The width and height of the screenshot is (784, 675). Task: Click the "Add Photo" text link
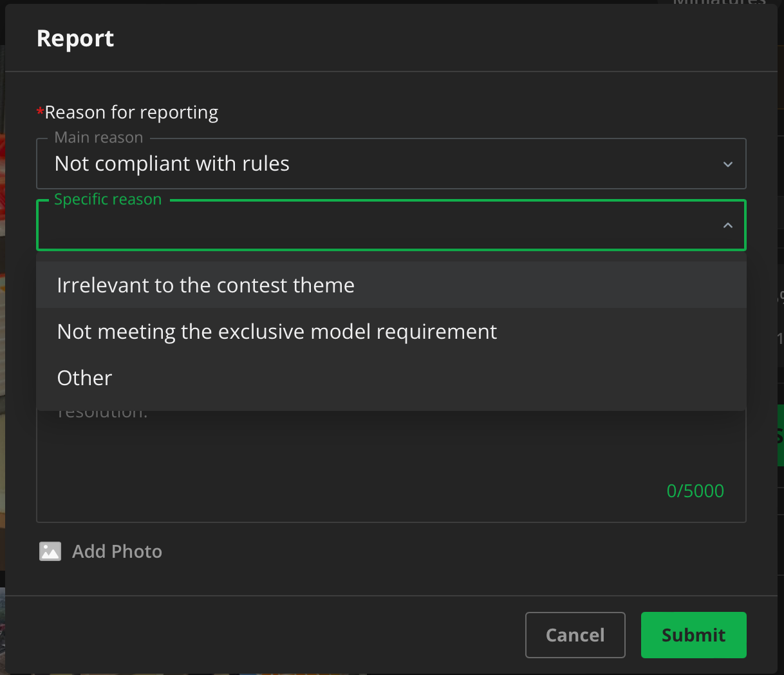pos(117,552)
